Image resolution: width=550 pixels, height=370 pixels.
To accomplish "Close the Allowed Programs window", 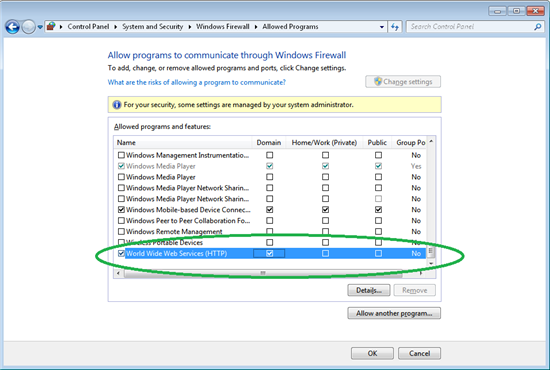I will click(x=535, y=11).
